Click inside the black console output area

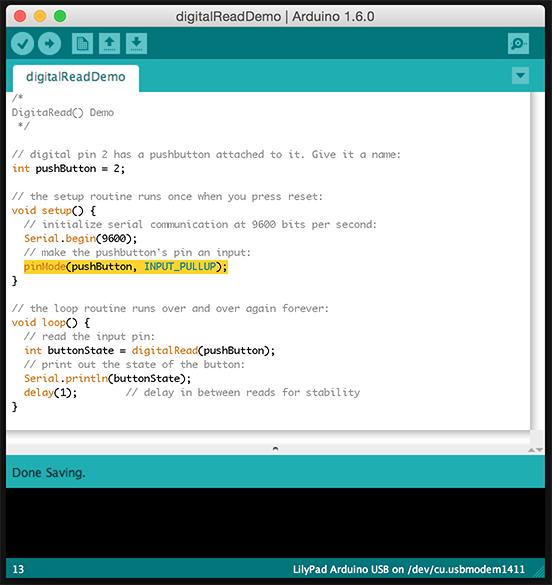coord(275,523)
